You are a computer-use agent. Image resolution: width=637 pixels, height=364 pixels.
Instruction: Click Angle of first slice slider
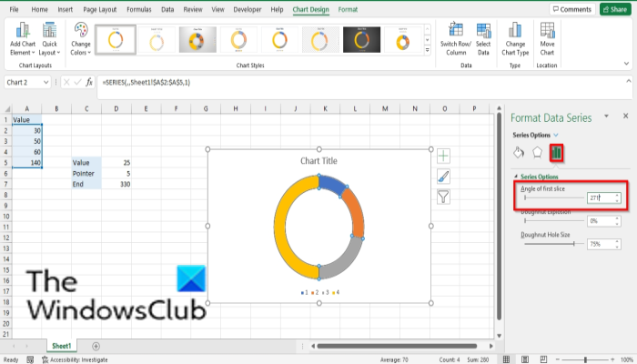click(x=554, y=197)
